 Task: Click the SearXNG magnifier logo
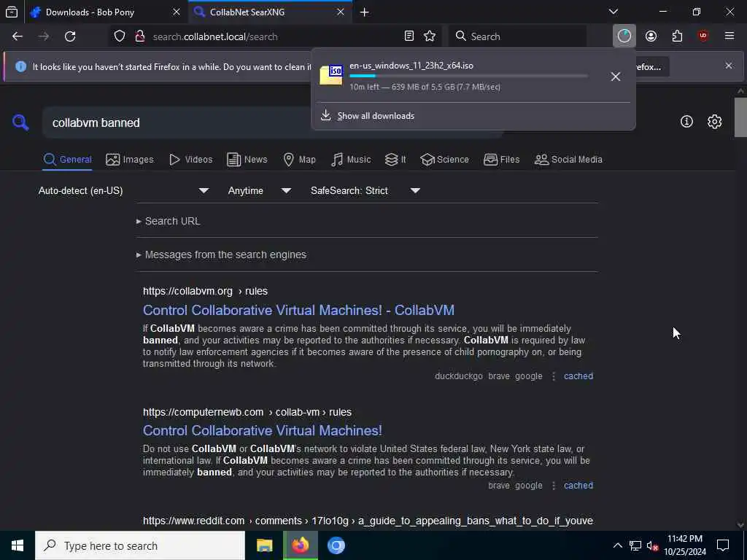20,122
